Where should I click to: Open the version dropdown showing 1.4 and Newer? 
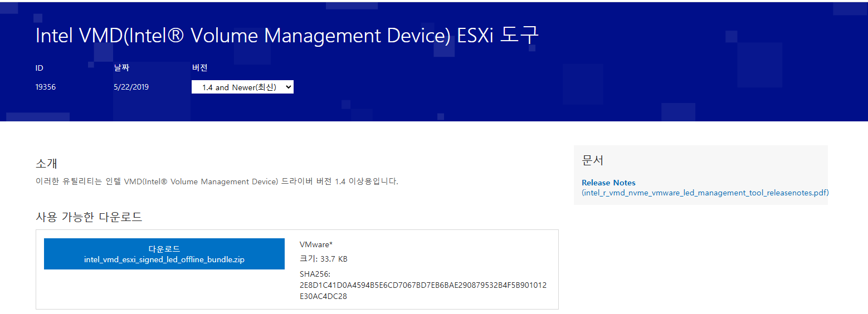coord(242,87)
